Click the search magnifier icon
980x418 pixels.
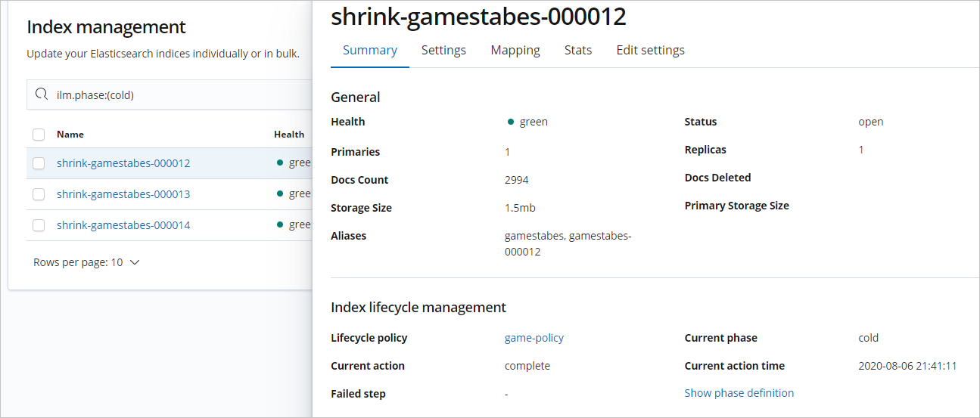coord(42,94)
